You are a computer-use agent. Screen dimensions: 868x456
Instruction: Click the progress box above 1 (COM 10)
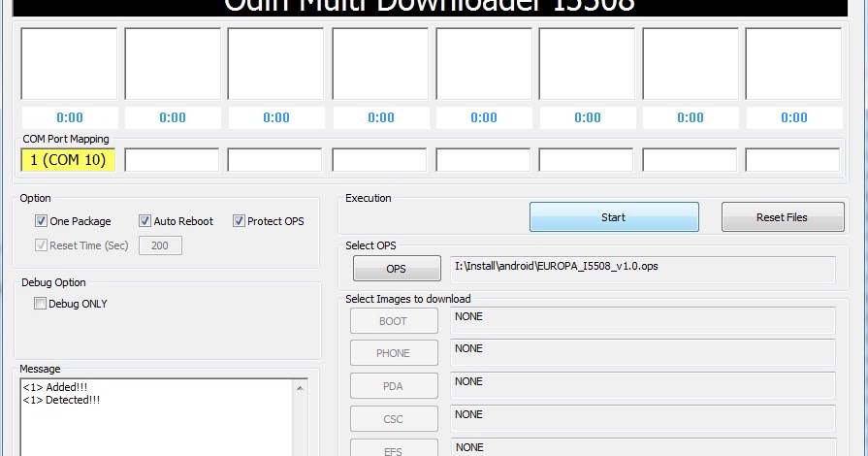69,64
